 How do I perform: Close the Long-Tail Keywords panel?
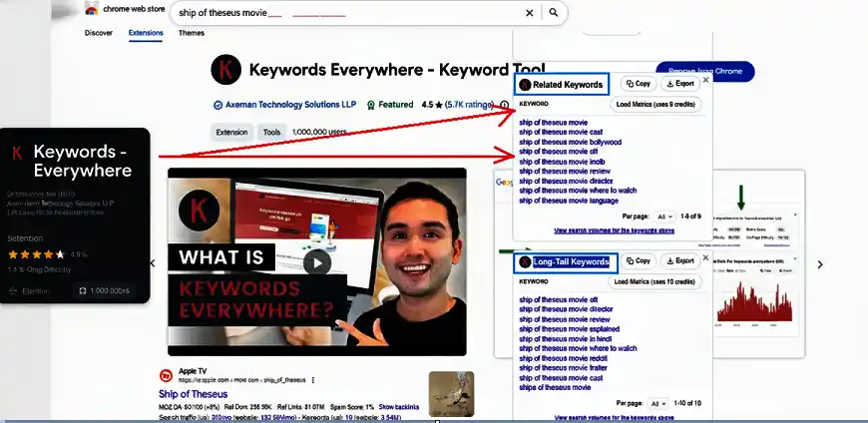[705, 257]
